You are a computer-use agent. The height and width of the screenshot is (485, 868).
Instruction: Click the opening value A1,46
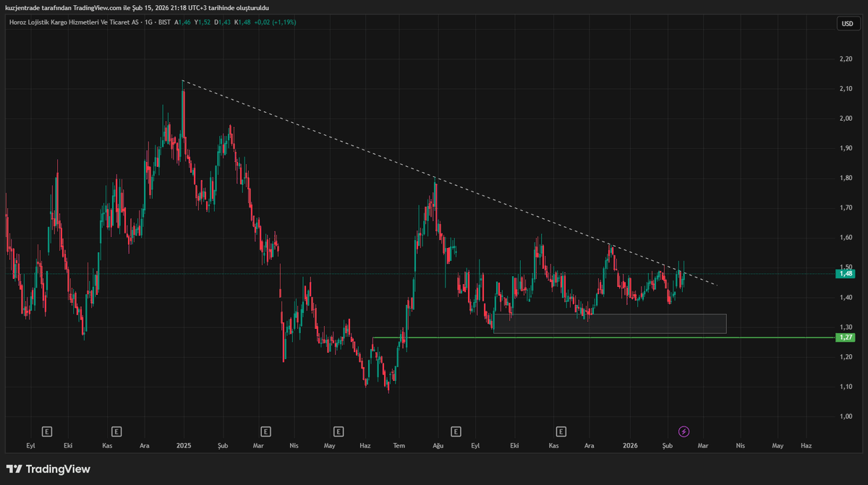point(182,22)
